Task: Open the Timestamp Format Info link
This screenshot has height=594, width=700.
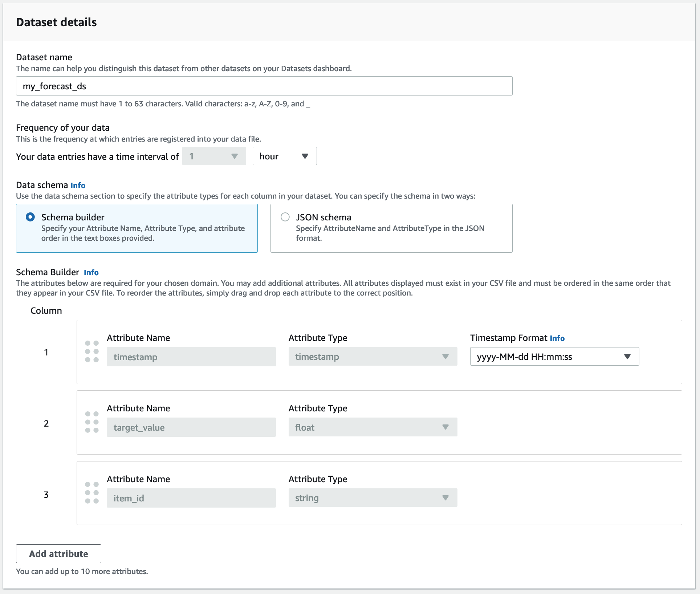Action: (557, 338)
